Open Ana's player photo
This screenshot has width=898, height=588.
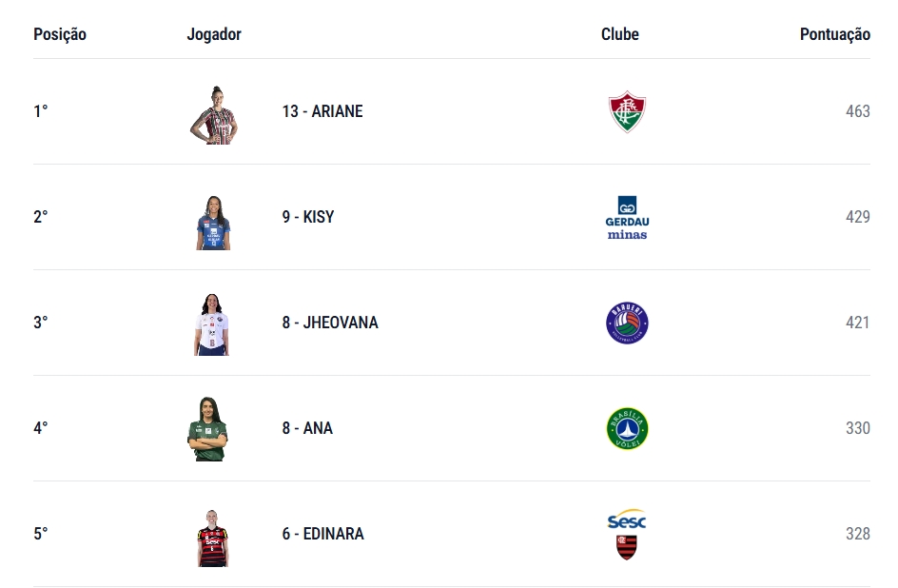[x=207, y=429]
